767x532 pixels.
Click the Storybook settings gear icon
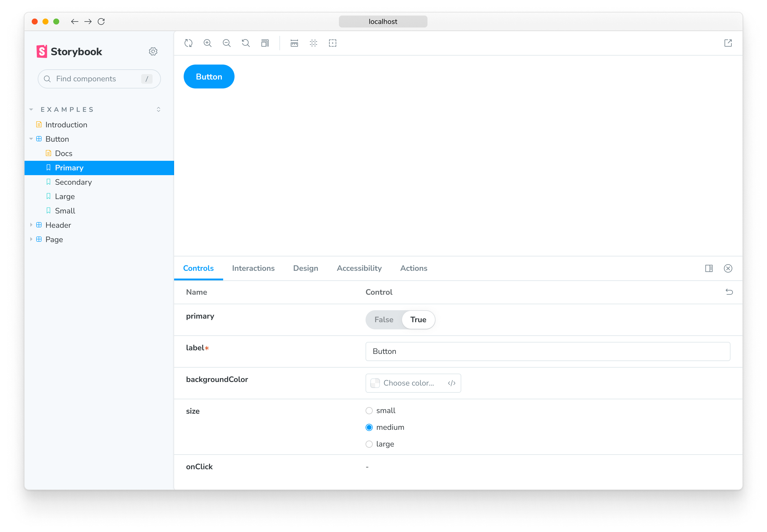pos(153,51)
